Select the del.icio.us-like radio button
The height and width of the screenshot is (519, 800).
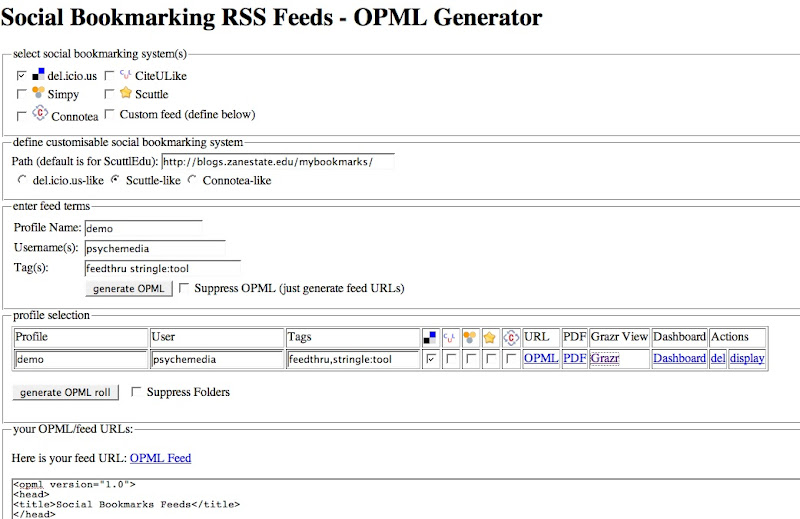click(22, 180)
